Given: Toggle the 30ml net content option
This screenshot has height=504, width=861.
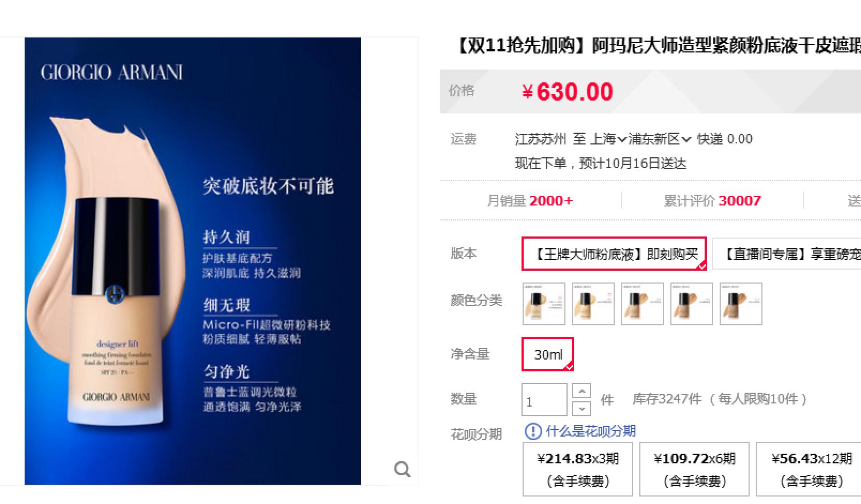Looking at the screenshot, I should (x=548, y=354).
